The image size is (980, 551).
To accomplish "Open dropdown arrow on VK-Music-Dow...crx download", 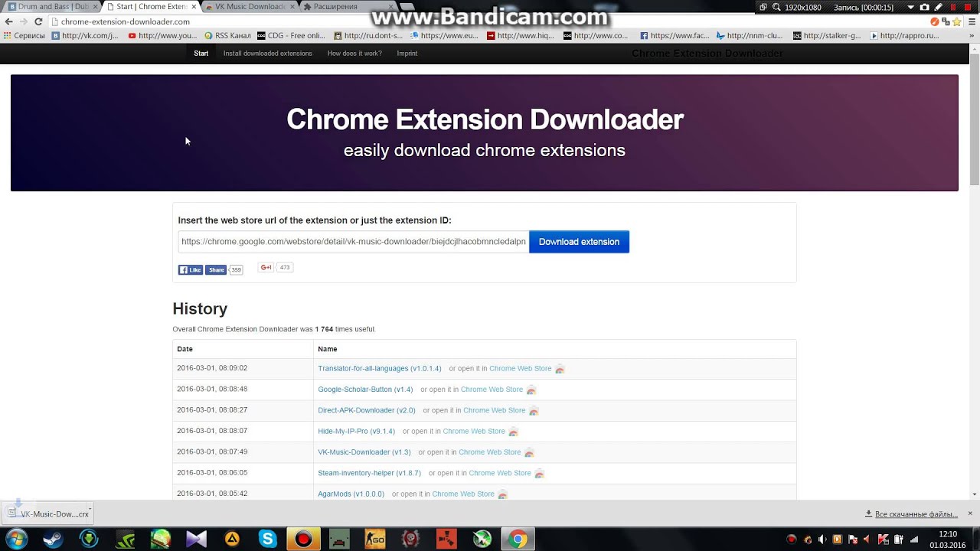I will (90, 509).
